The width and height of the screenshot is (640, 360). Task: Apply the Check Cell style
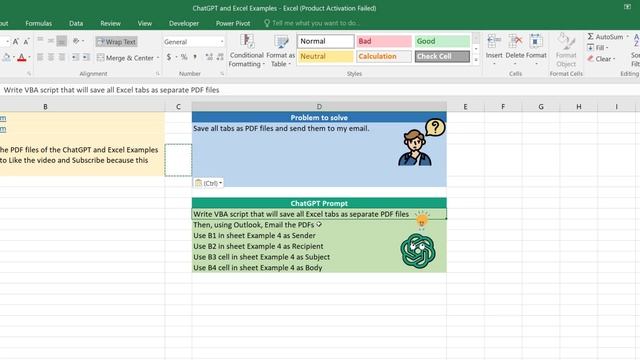[442, 56]
